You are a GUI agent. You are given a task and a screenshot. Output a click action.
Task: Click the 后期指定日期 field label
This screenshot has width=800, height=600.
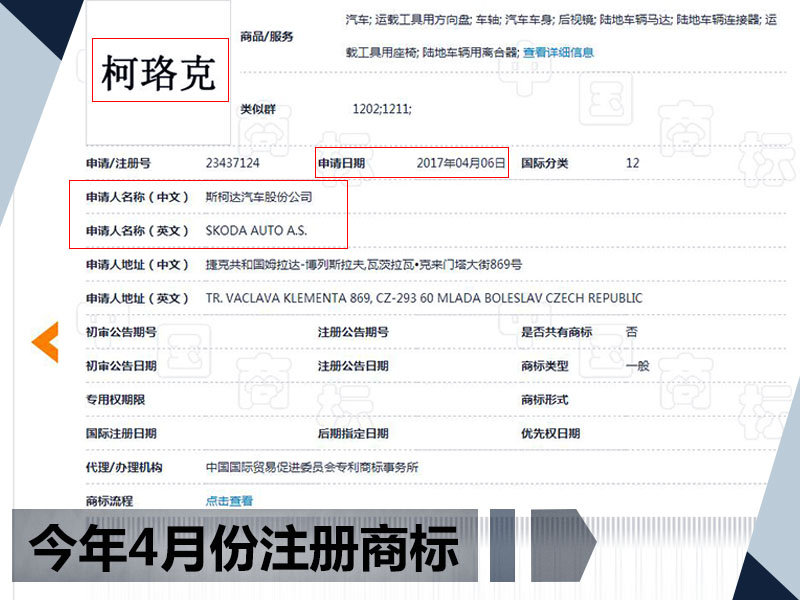click(353, 433)
